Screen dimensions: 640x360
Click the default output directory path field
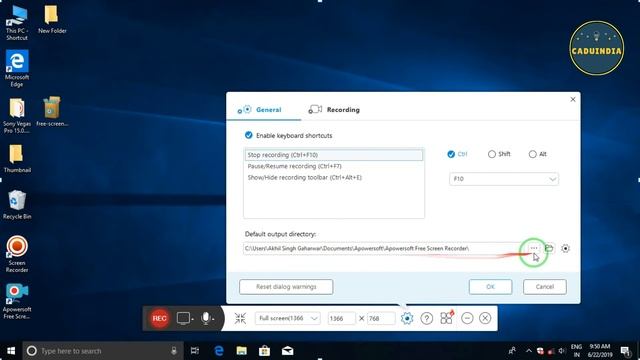[x=384, y=248]
